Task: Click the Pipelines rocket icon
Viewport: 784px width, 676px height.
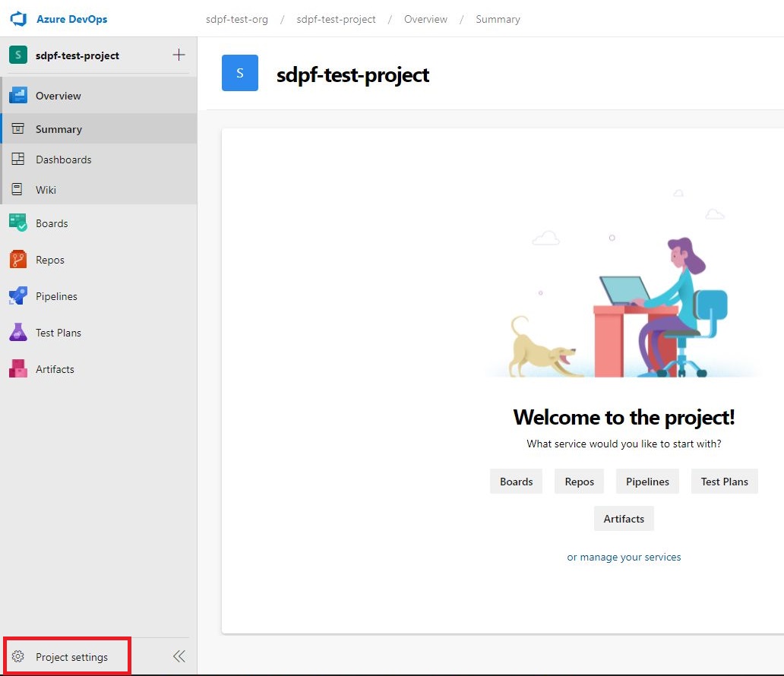Action: [x=18, y=296]
